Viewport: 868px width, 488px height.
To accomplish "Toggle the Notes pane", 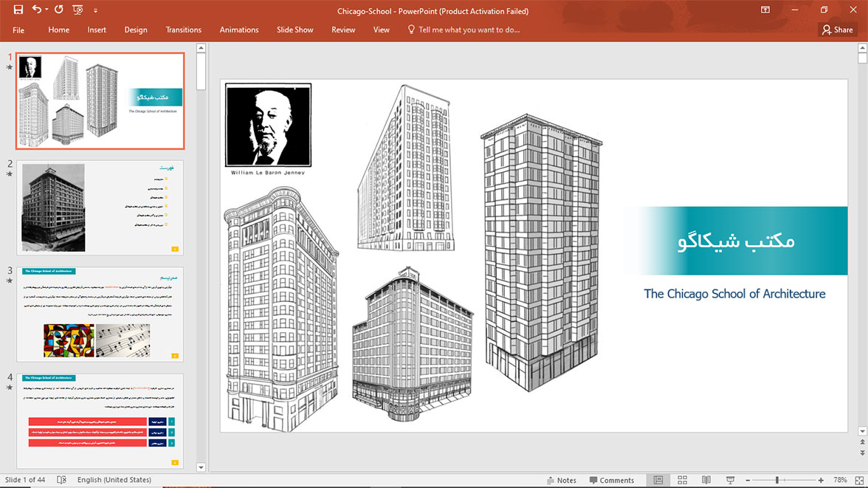I will (x=561, y=480).
